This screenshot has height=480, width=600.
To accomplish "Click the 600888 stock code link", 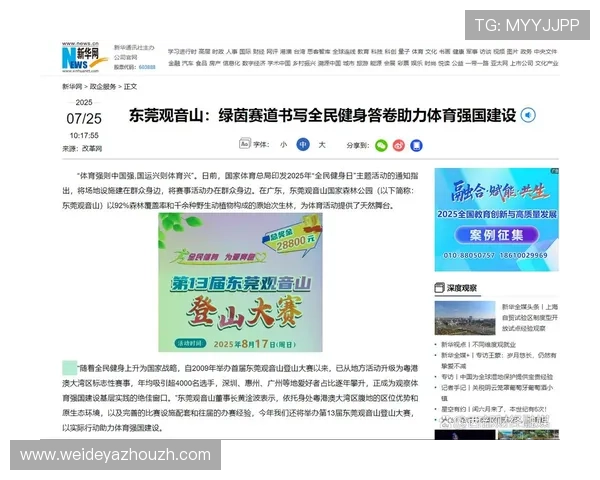I will [147, 67].
